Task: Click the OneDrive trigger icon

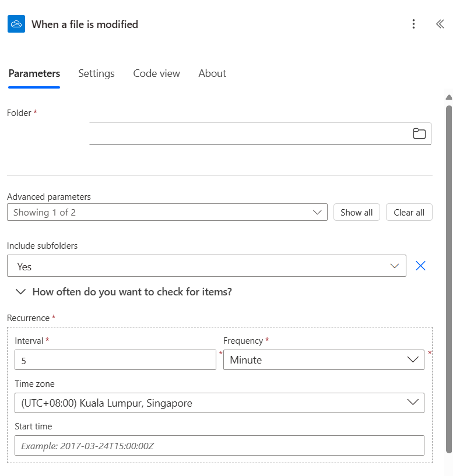Action: pos(16,24)
